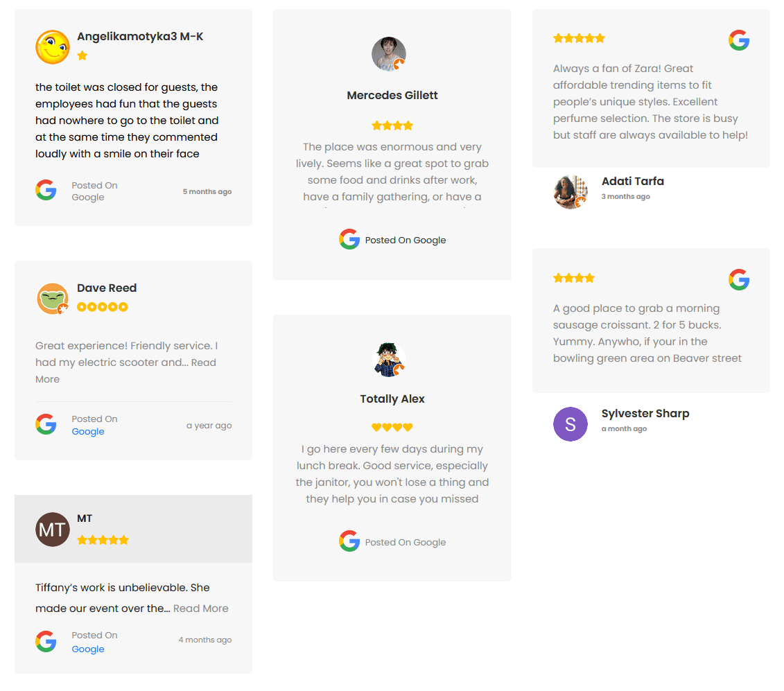Click the five-star rating on MT's review

(x=103, y=539)
